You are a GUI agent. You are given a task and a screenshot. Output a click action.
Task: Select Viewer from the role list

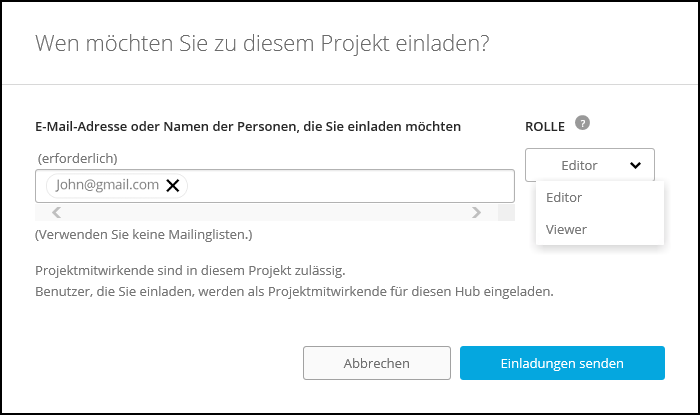point(566,229)
